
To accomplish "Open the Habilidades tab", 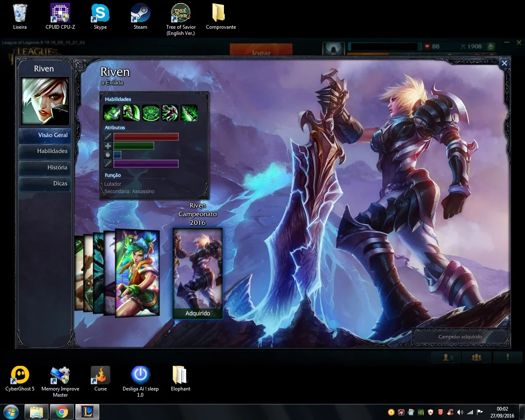I will (45, 151).
